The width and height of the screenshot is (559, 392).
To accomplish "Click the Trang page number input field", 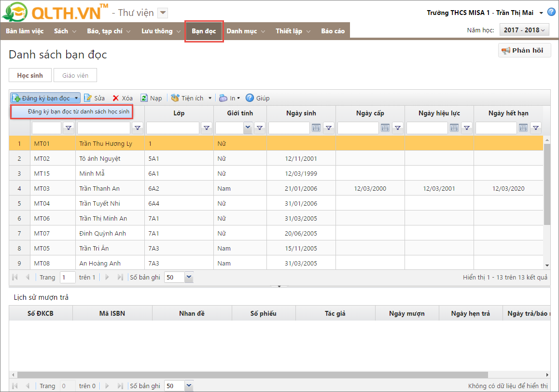I will click(68, 277).
